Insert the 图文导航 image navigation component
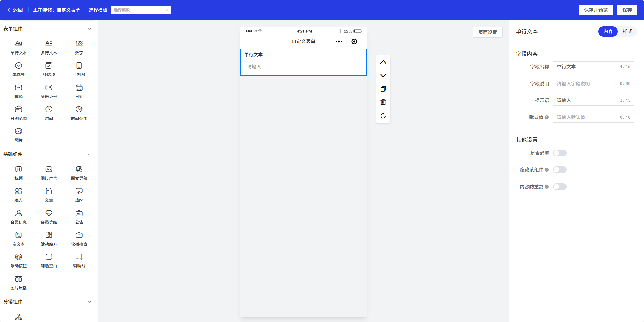Viewport: 644px width, 322px height. pyautogui.click(x=79, y=173)
